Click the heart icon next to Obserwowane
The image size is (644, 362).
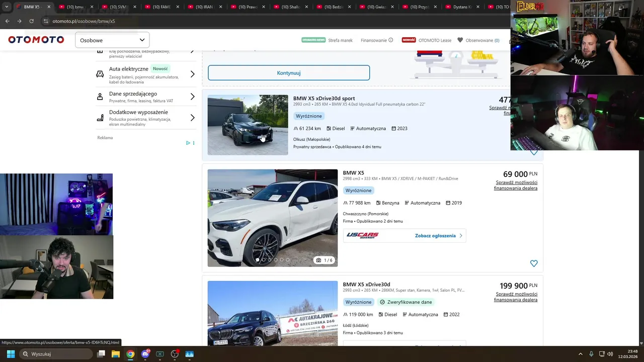coord(460,40)
